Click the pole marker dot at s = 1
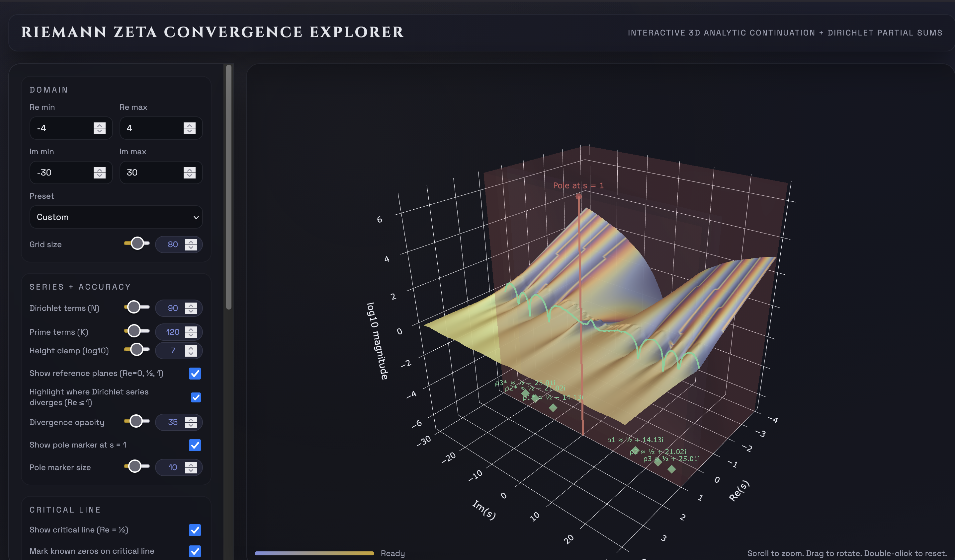The width and height of the screenshot is (955, 560). pos(578,196)
